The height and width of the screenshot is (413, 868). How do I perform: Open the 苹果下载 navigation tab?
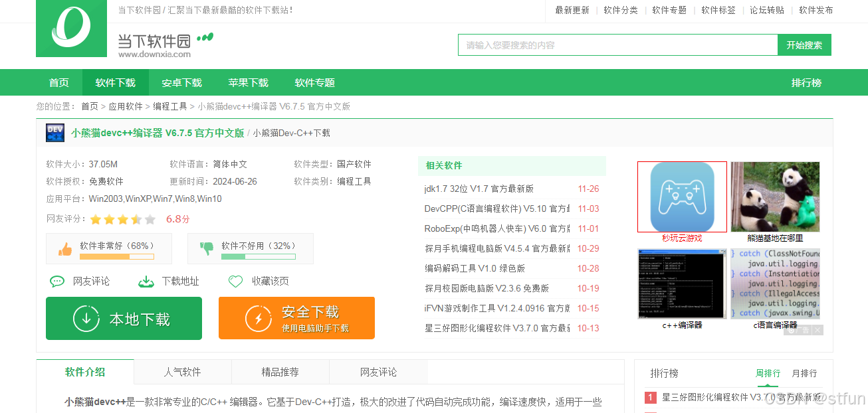(x=249, y=83)
